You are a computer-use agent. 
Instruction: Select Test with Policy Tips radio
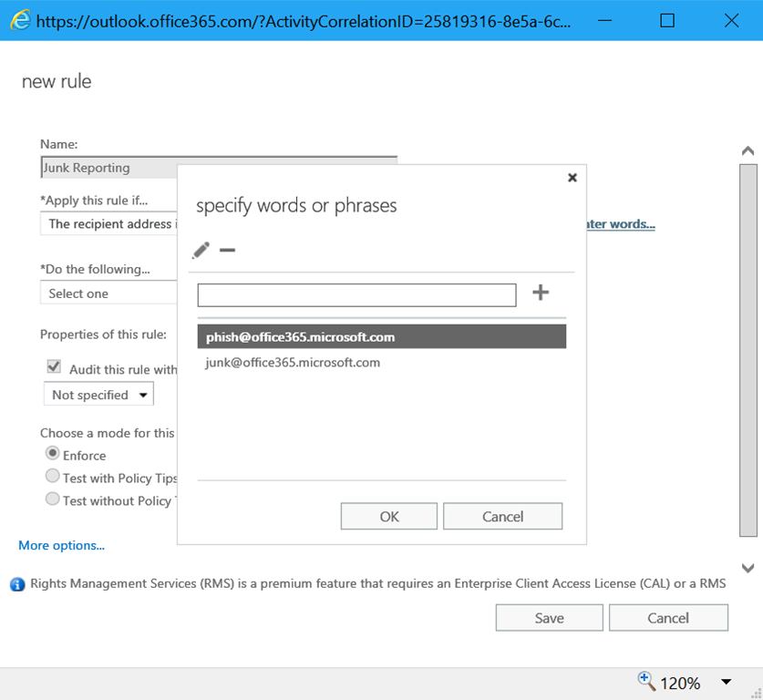pyautogui.click(x=52, y=475)
